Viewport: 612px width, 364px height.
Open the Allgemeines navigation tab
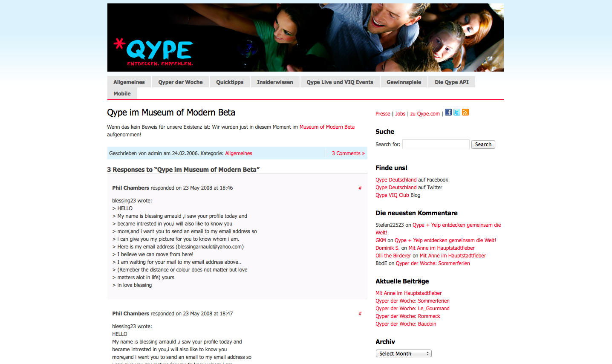[129, 82]
